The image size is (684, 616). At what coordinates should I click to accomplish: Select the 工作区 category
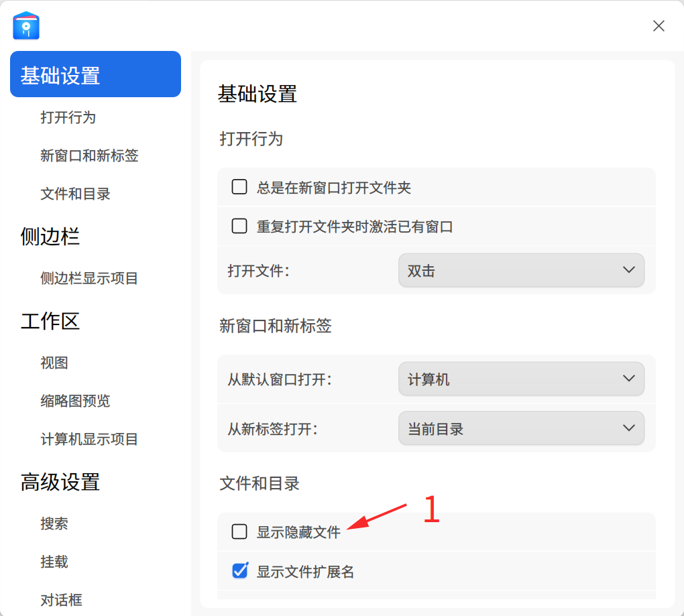(50, 321)
